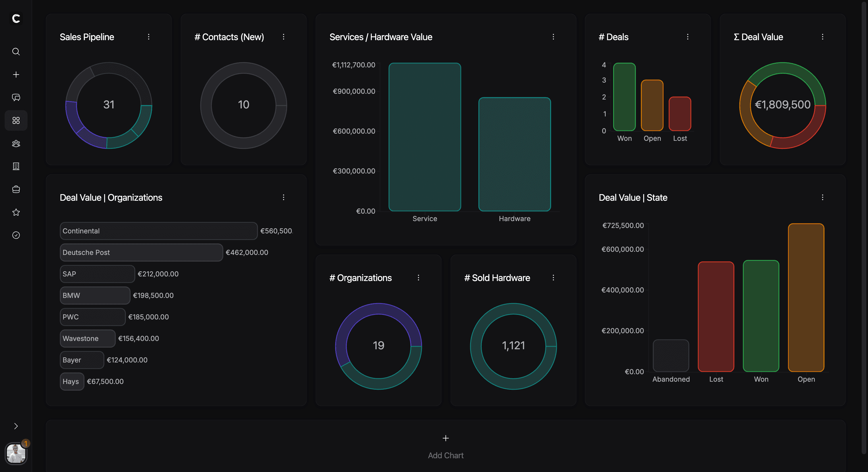Viewport: 868px width, 472px height.
Task: Open the chat messages icon
Action: pyautogui.click(x=16, y=97)
